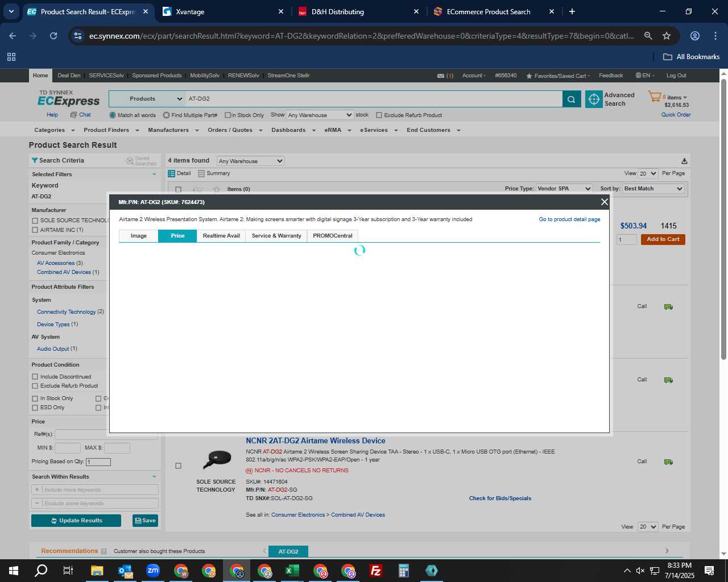The height and width of the screenshot is (582, 728).
Task: Open Quick Order link
Action: point(676,115)
